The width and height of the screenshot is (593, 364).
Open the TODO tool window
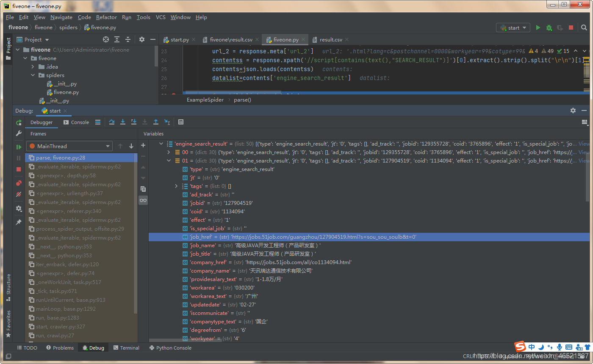(x=27, y=348)
